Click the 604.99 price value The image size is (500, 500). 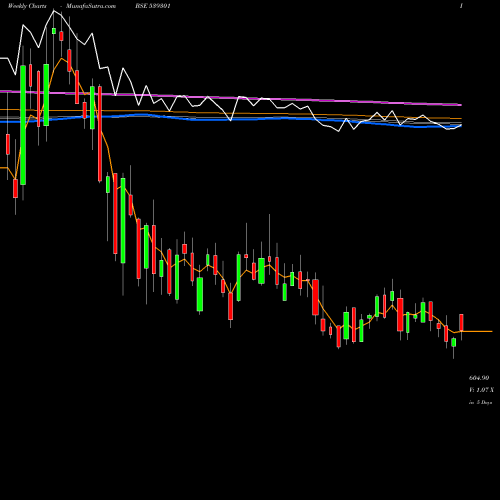[x=479, y=378]
